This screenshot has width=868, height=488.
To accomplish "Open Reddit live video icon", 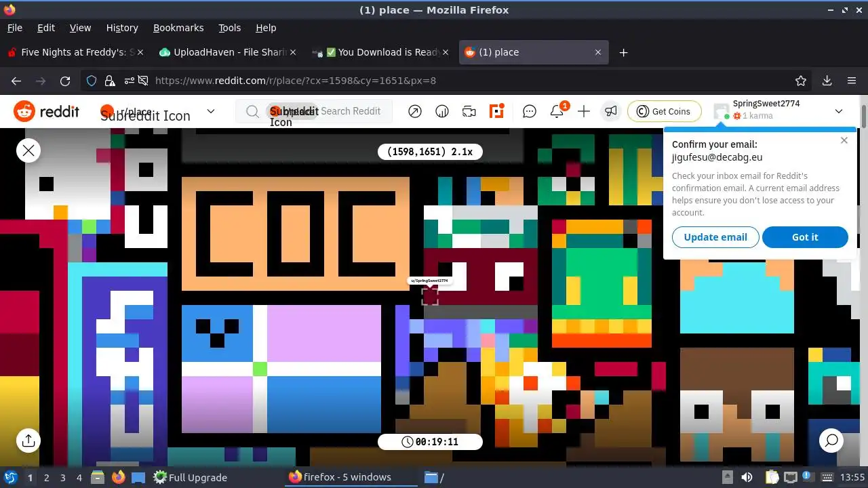I will 469,111.
